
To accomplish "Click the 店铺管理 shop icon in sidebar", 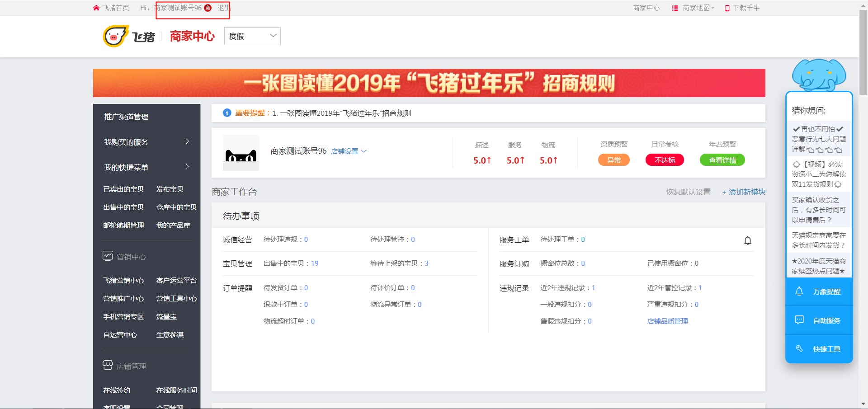I will pos(108,366).
